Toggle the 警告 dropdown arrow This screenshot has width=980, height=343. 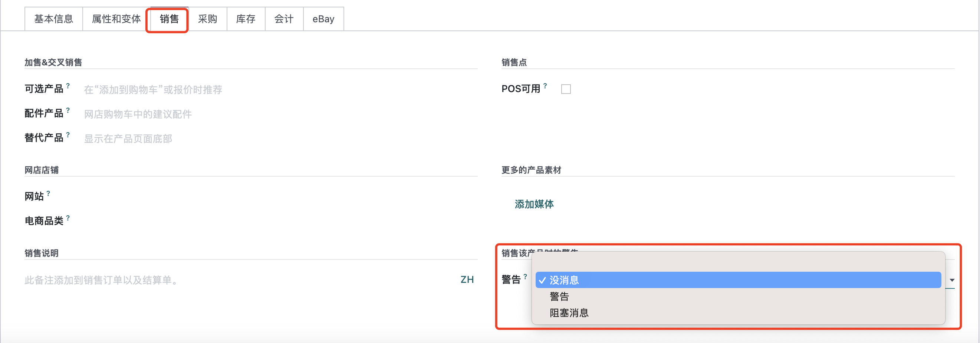(951, 280)
